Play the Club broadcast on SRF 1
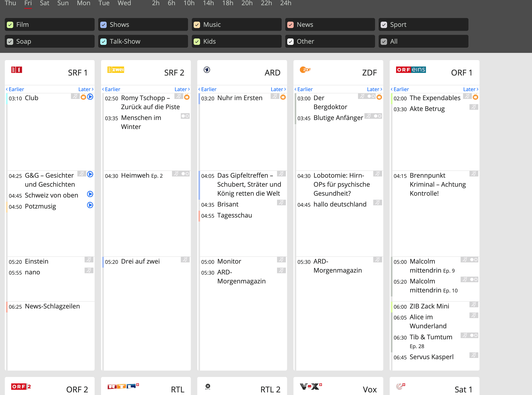This screenshot has height=395, width=532. (x=90, y=97)
